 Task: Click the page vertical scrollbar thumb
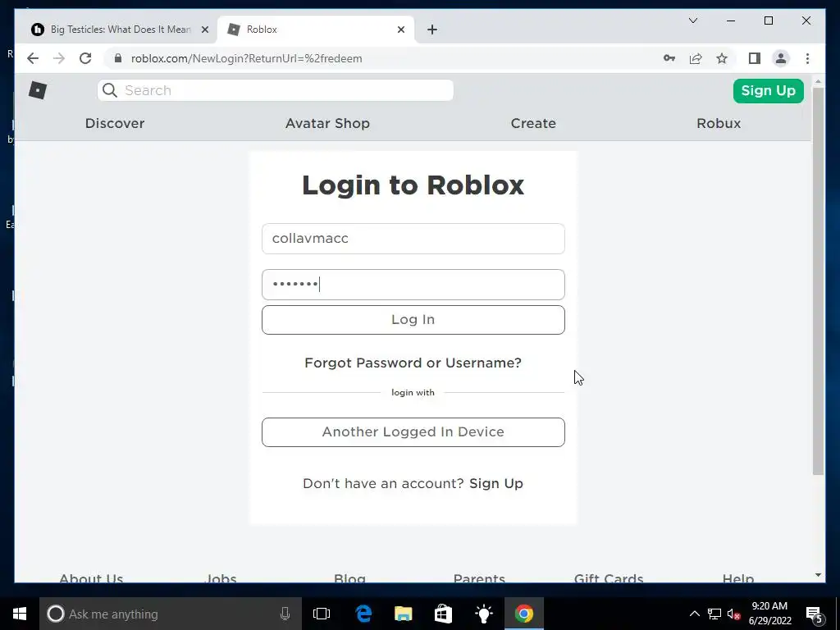tap(818, 281)
